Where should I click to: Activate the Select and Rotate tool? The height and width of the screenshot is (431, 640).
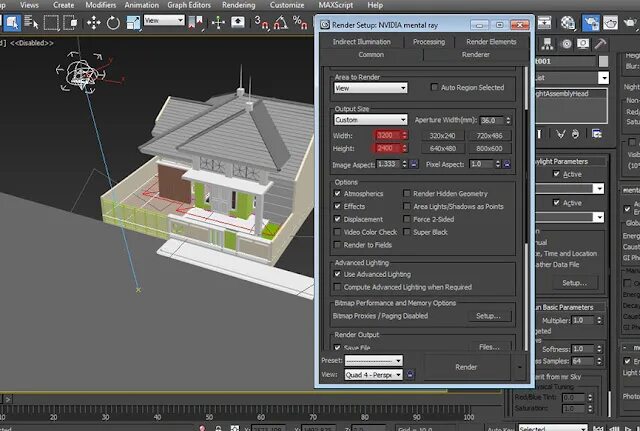click(x=113, y=22)
